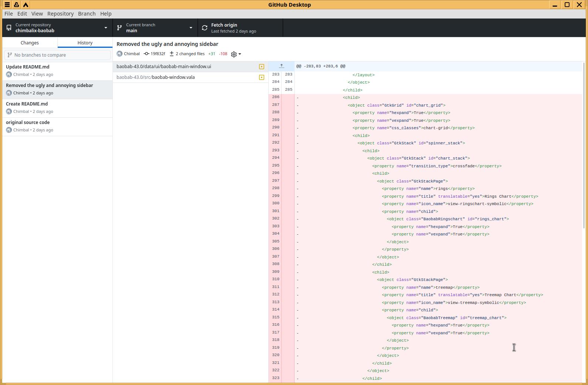Screen dimensions: 588x385
Task: Switch to the History tab
Action: tap(85, 43)
